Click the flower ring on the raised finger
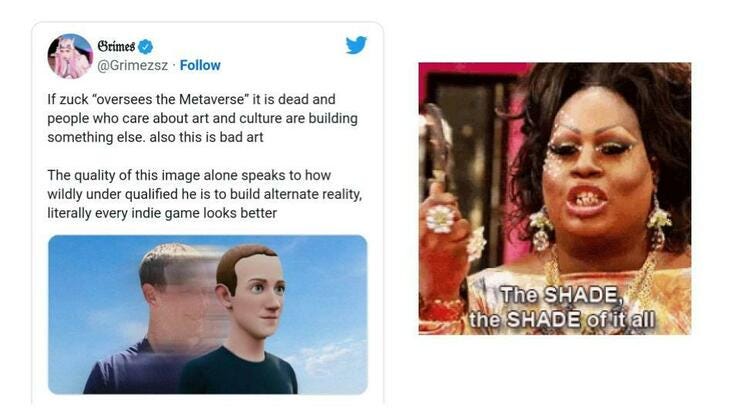Viewport: 740px width, 416px height. point(440,219)
